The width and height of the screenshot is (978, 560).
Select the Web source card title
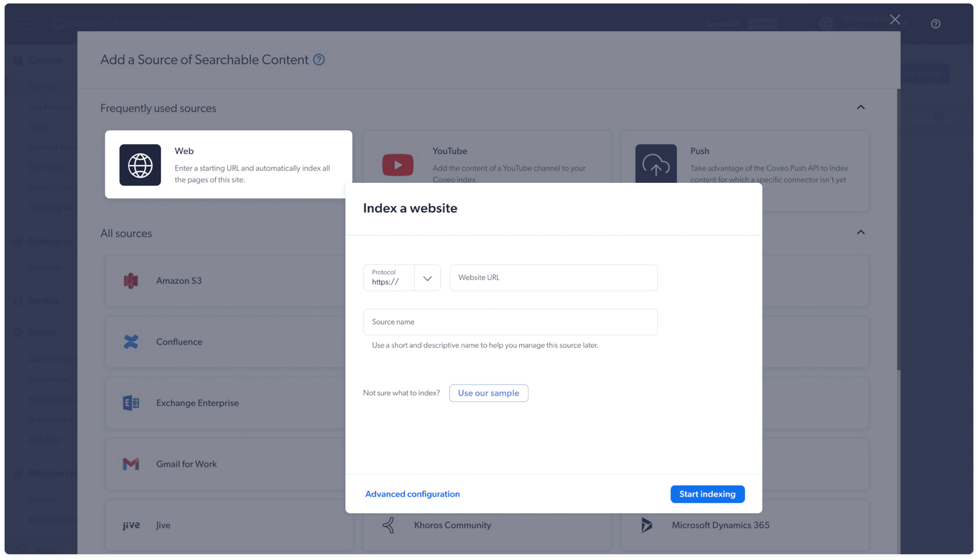pos(184,151)
